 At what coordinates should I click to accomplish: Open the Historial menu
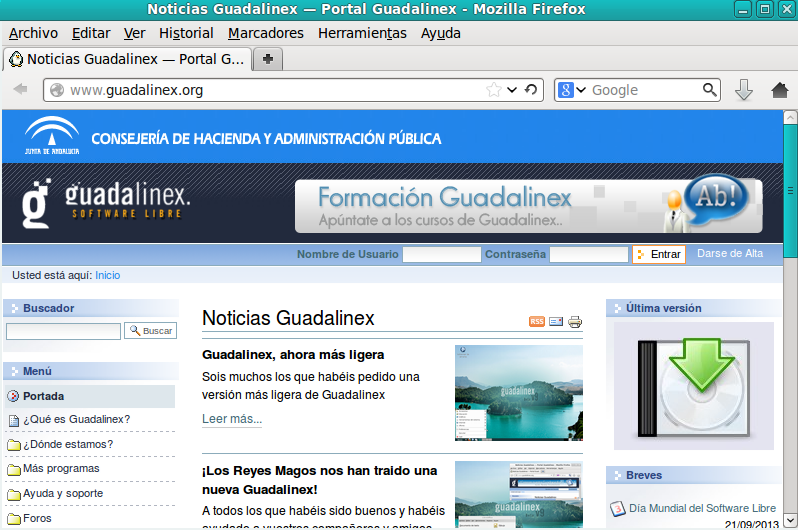pyautogui.click(x=186, y=33)
